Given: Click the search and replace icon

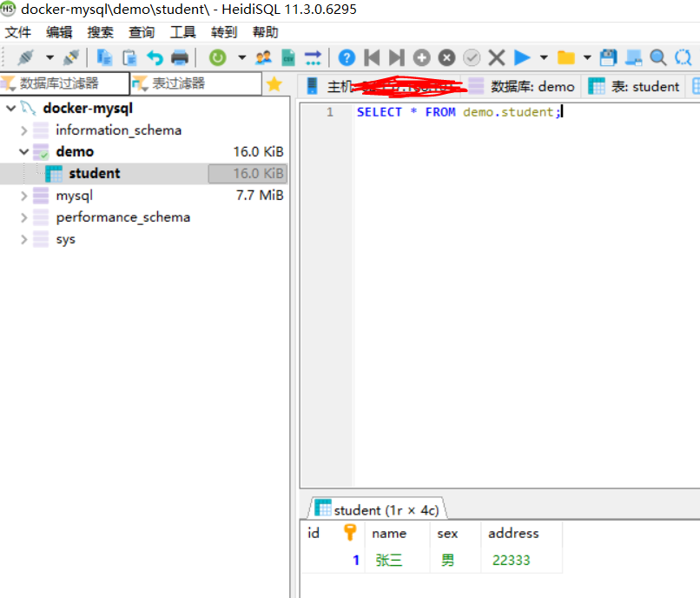Looking at the screenshot, I should 683,57.
